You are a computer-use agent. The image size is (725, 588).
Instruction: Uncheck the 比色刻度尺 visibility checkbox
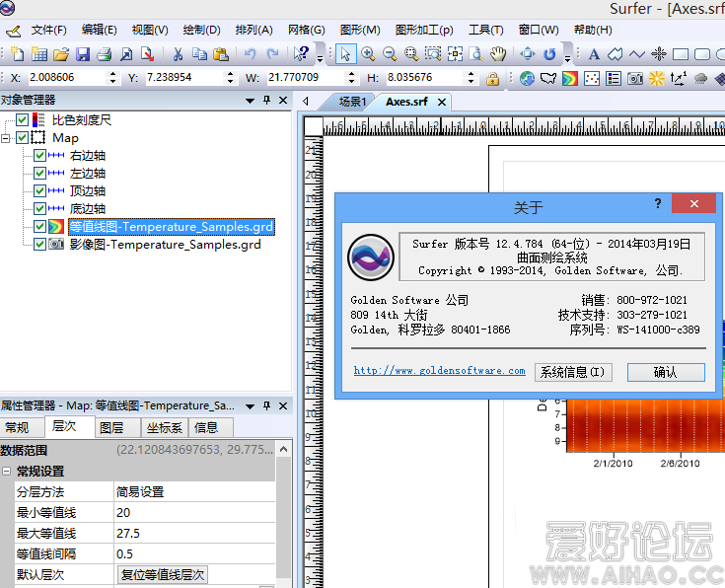[22, 120]
